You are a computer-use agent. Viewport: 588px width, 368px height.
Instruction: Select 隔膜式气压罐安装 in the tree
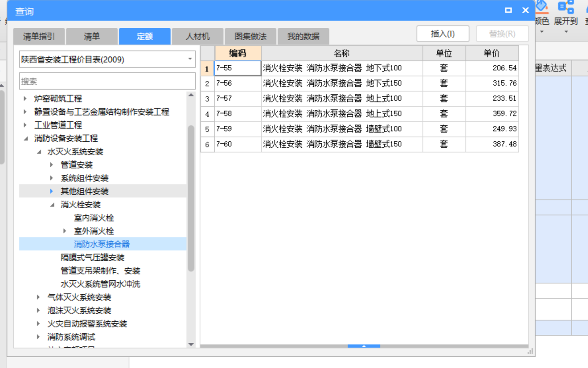(x=93, y=257)
